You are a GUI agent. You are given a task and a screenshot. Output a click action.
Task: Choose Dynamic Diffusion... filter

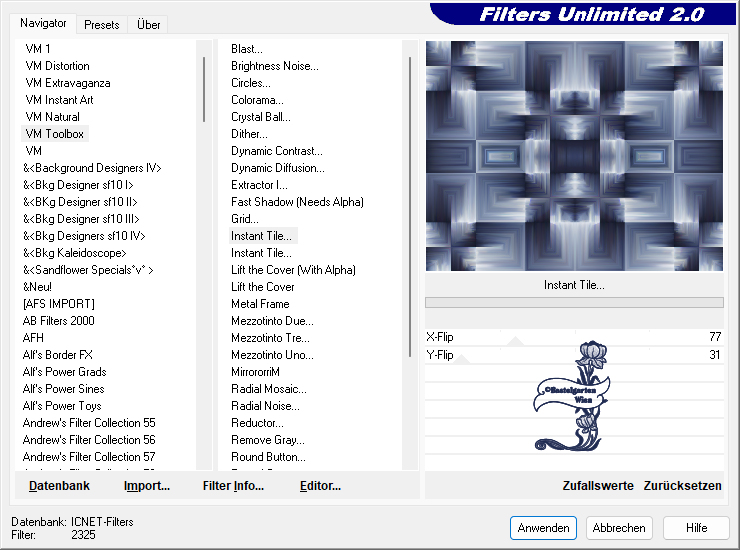click(x=278, y=168)
